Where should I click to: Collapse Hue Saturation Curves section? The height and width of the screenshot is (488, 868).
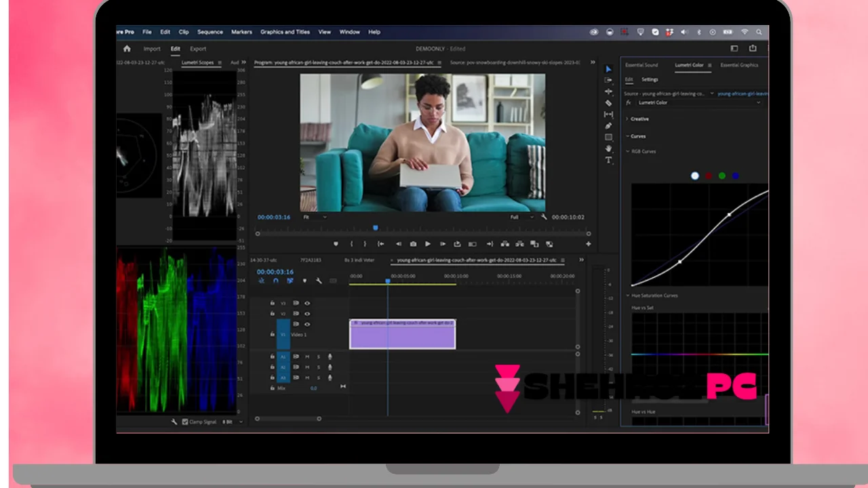tap(627, 296)
